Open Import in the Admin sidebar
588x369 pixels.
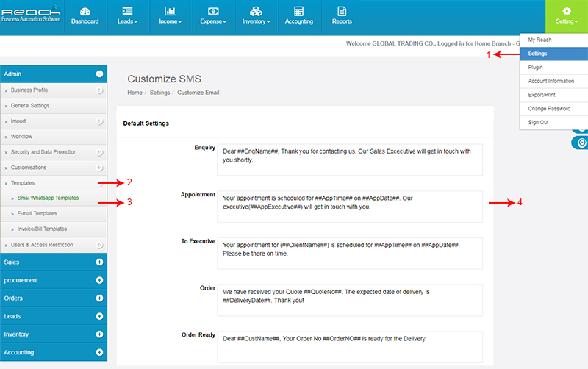(18, 121)
